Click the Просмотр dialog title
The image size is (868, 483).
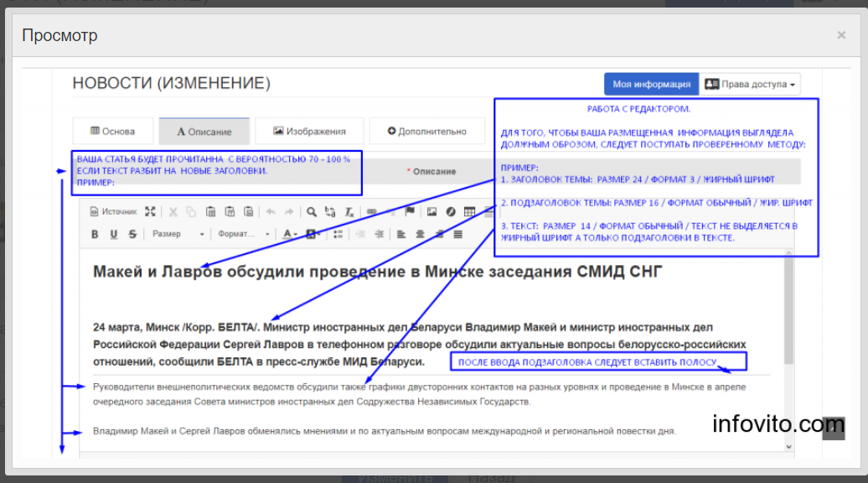coord(59,35)
